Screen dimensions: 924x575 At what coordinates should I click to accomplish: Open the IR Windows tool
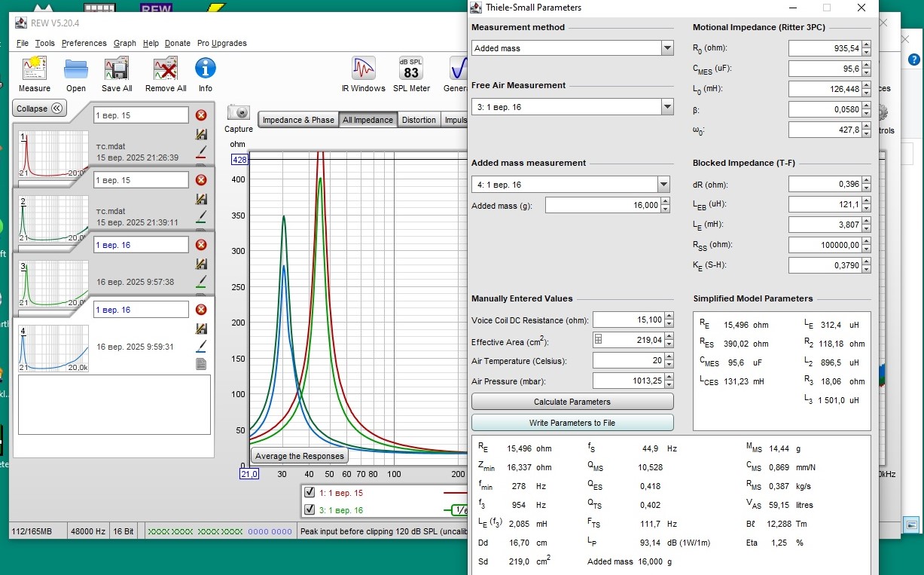coord(363,69)
